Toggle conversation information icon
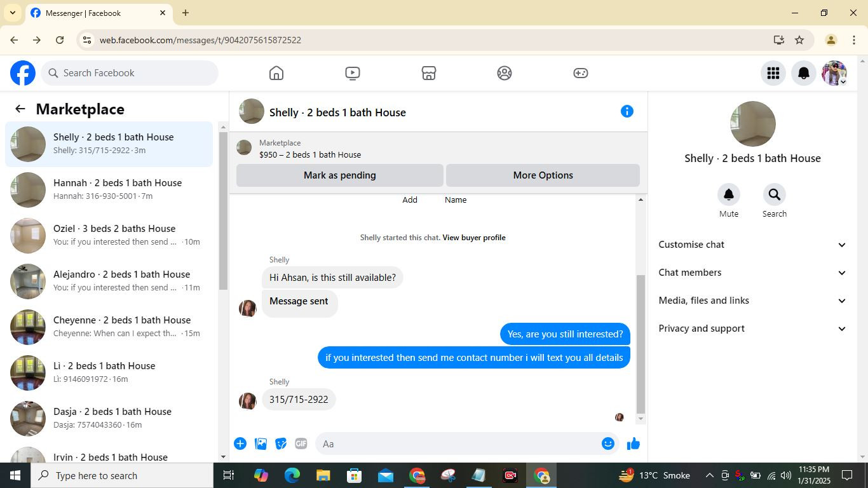 click(627, 111)
